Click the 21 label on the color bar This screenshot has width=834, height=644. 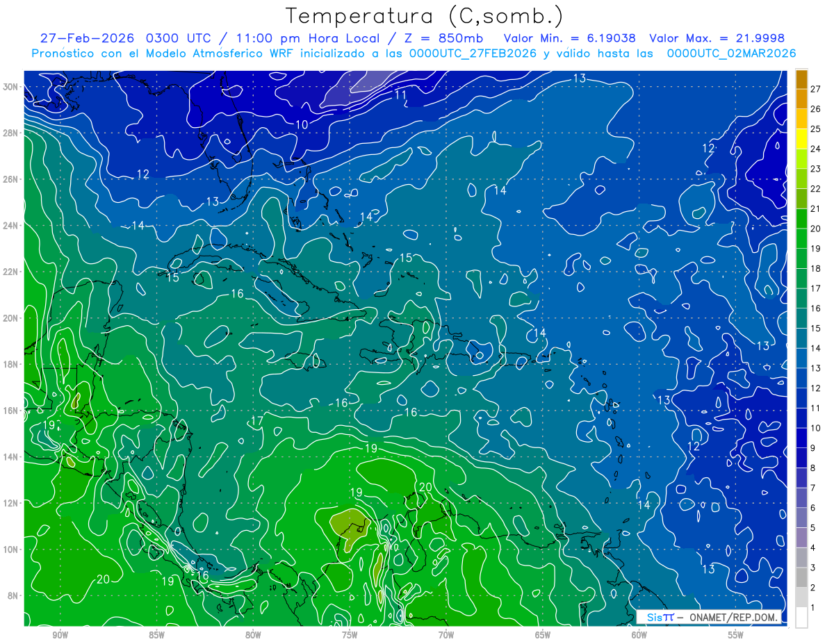click(x=815, y=208)
